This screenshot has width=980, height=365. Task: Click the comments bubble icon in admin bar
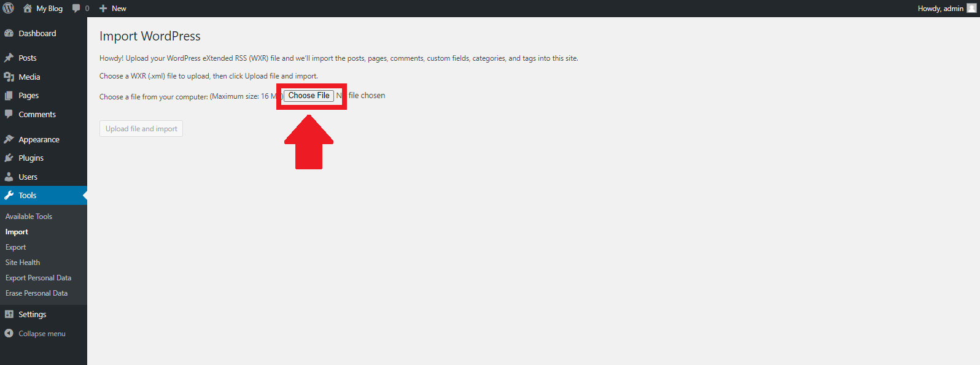[x=76, y=9]
